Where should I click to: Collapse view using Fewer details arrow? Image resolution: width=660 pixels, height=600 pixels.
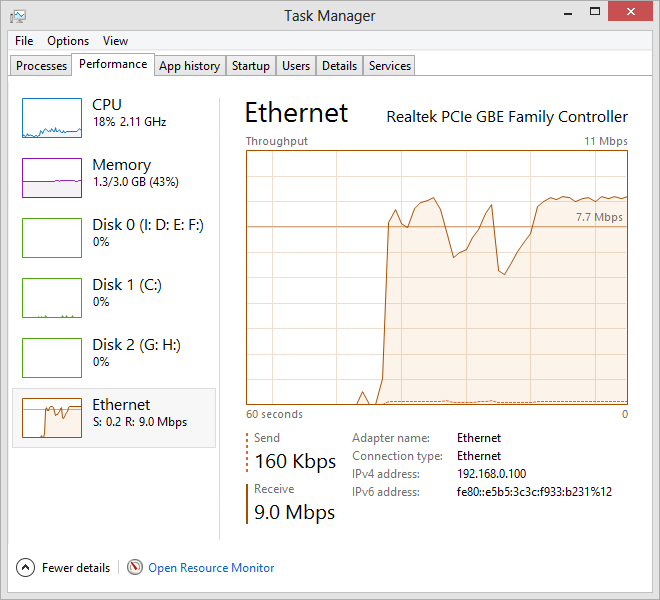click(26, 567)
